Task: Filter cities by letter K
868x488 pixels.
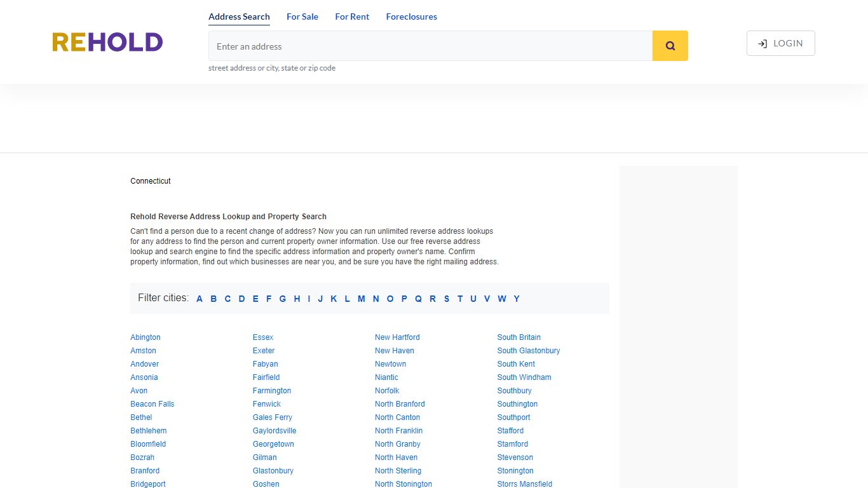Action: coord(334,299)
